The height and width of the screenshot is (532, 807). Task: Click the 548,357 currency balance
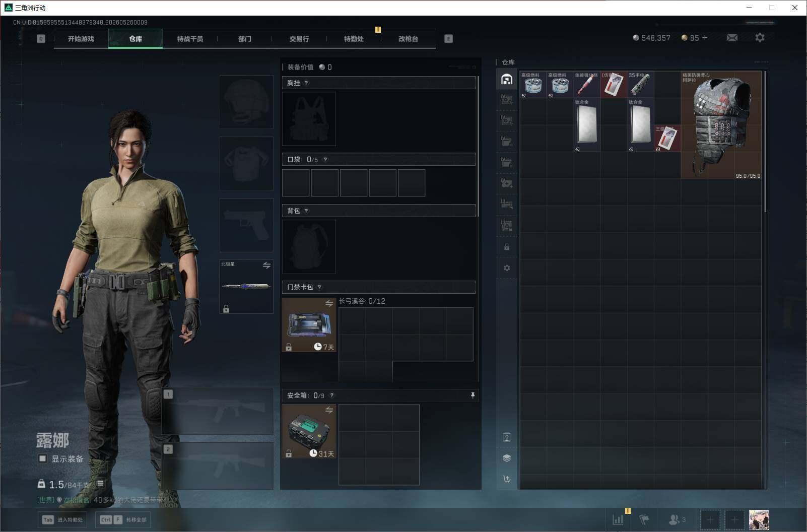(x=652, y=38)
